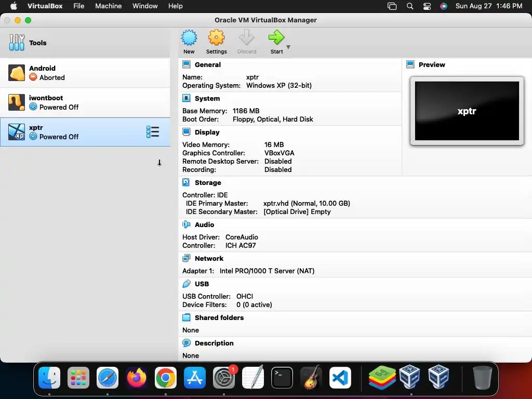
Task: Open the dropdown arrow beside Start
Action: [x=288, y=47]
